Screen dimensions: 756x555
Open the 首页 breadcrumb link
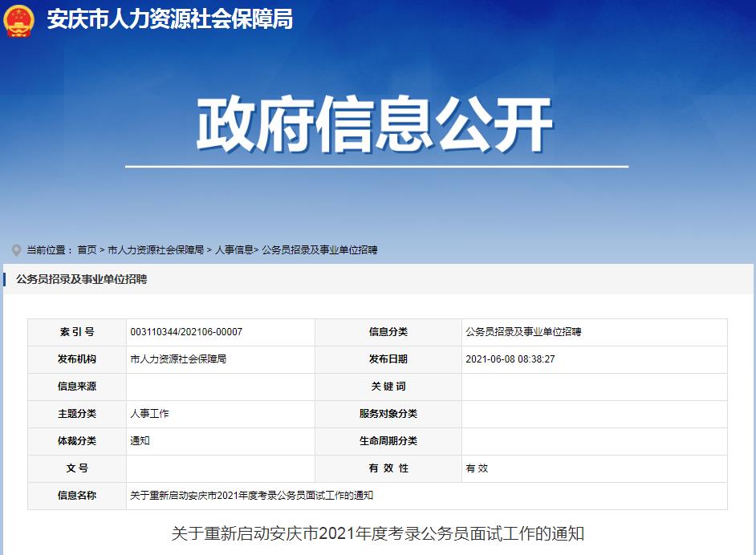87,250
